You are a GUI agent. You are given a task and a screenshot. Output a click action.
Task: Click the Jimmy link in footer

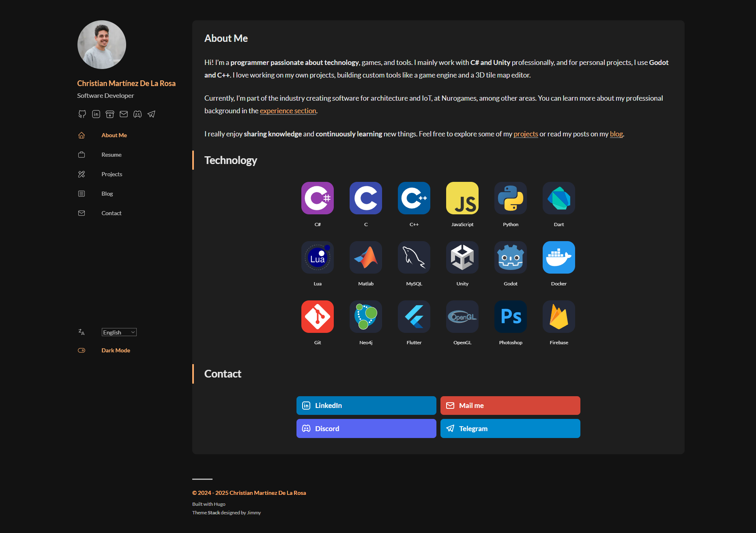254,513
